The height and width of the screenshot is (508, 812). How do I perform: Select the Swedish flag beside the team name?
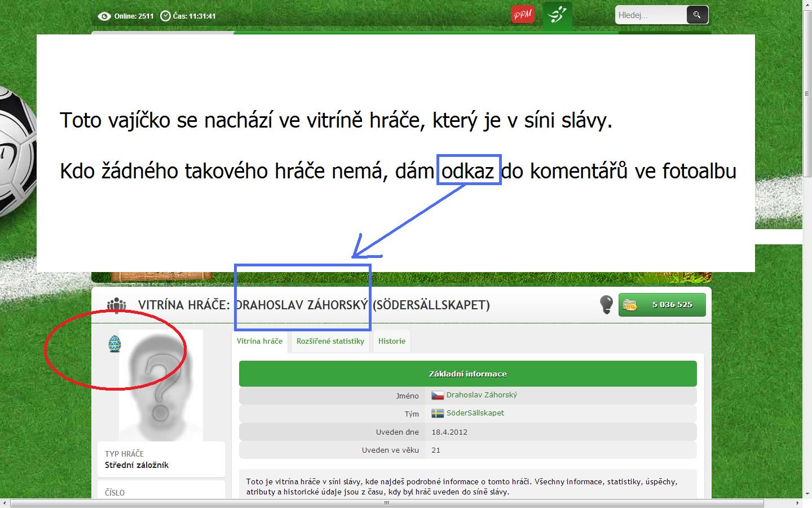click(x=438, y=413)
